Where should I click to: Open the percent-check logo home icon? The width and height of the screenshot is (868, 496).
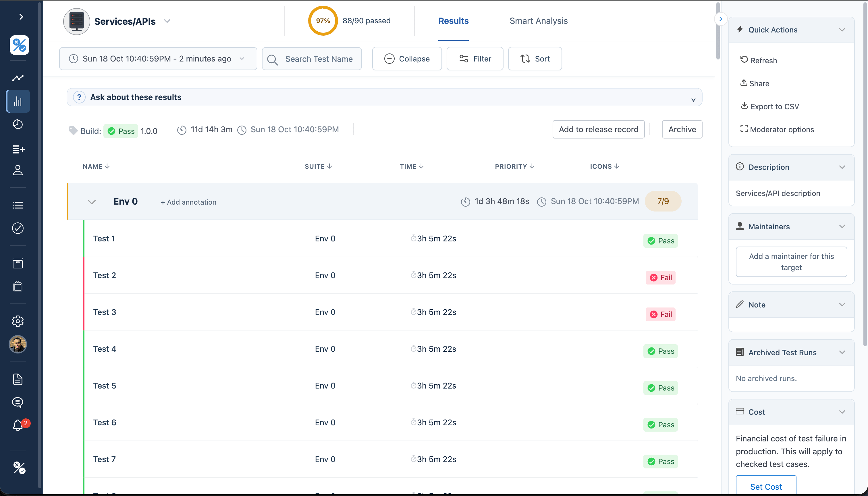(x=20, y=45)
